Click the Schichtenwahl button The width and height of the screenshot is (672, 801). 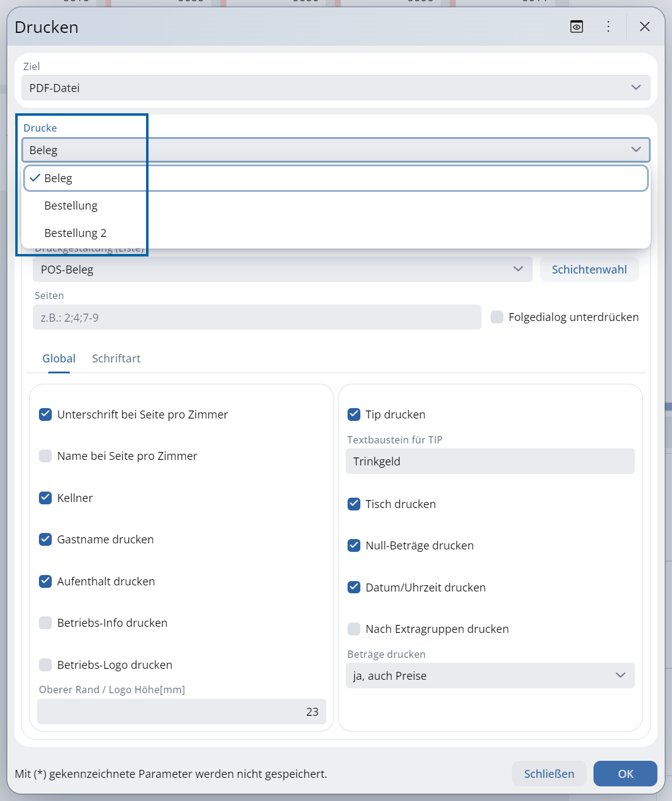point(589,269)
